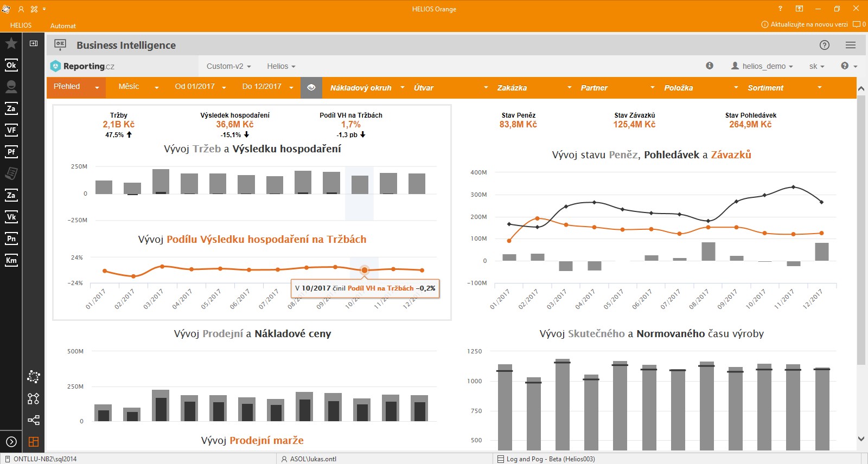Click the Podíl VH na Tržbách 1,7% value

[350, 124]
